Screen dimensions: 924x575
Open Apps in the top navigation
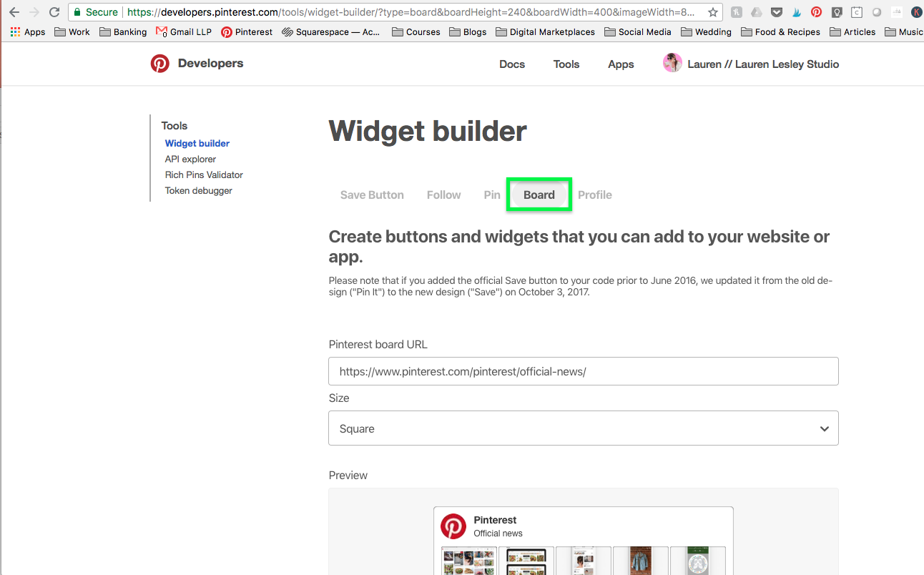(x=621, y=64)
